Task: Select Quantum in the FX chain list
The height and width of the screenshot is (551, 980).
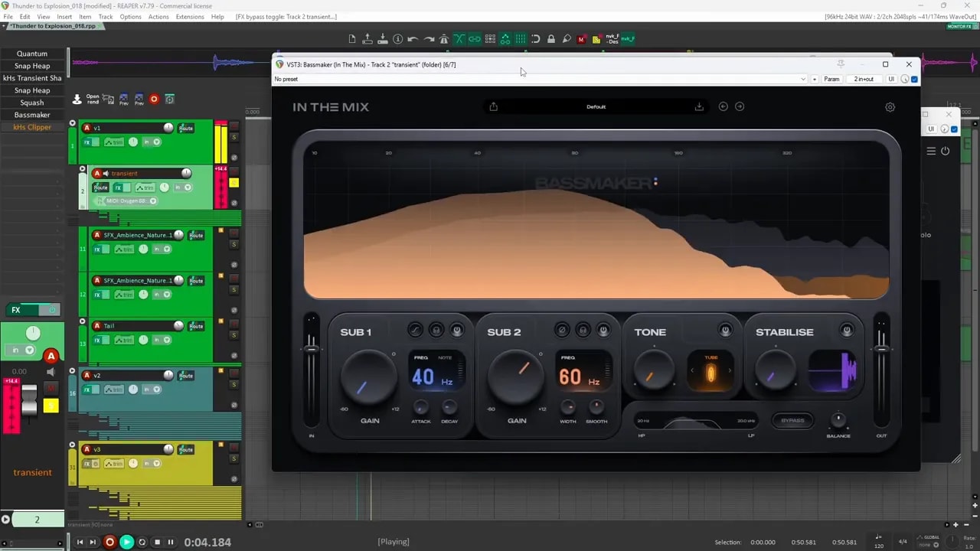Action: (x=32, y=54)
